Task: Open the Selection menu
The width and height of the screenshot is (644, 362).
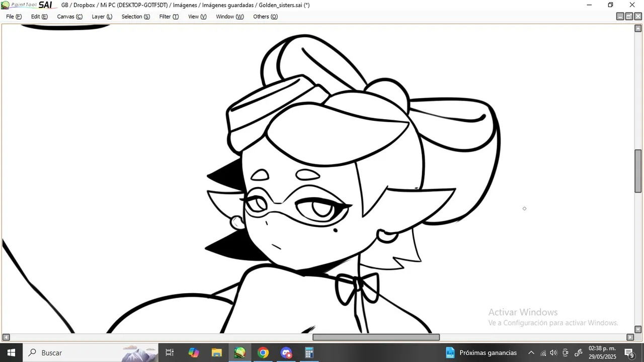Action: pyautogui.click(x=136, y=17)
